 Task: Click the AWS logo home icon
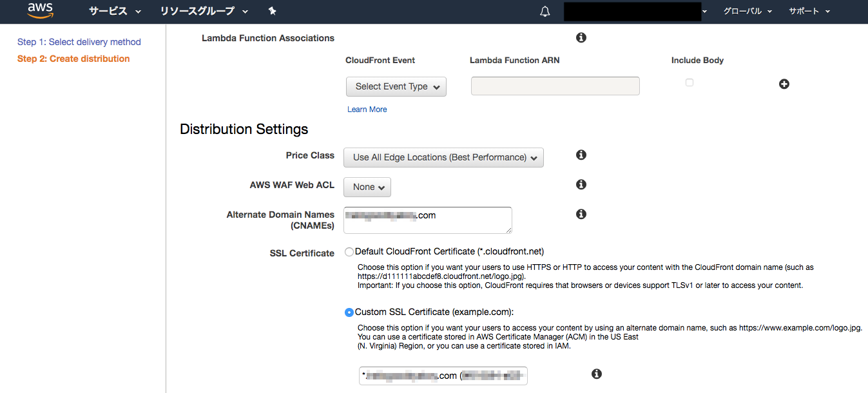[x=40, y=11]
